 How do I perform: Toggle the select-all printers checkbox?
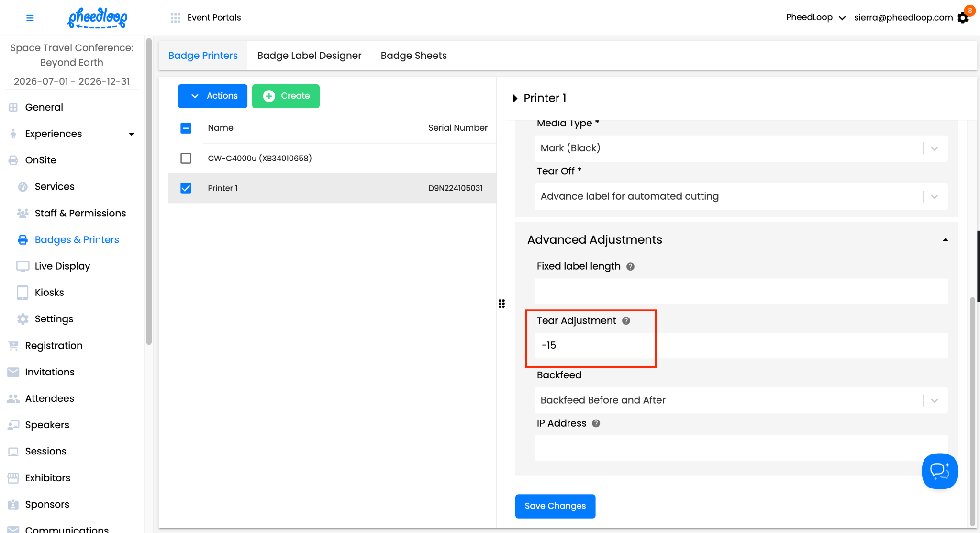pos(186,128)
